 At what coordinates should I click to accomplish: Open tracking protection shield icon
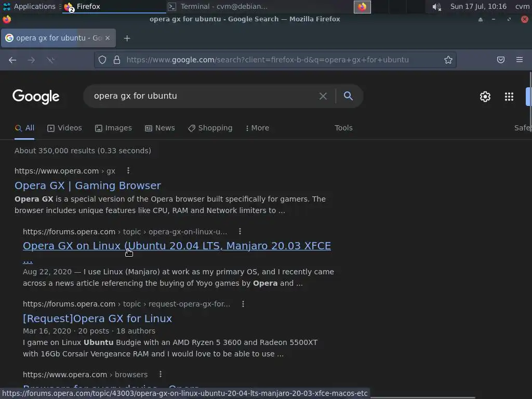coord(102,60)
